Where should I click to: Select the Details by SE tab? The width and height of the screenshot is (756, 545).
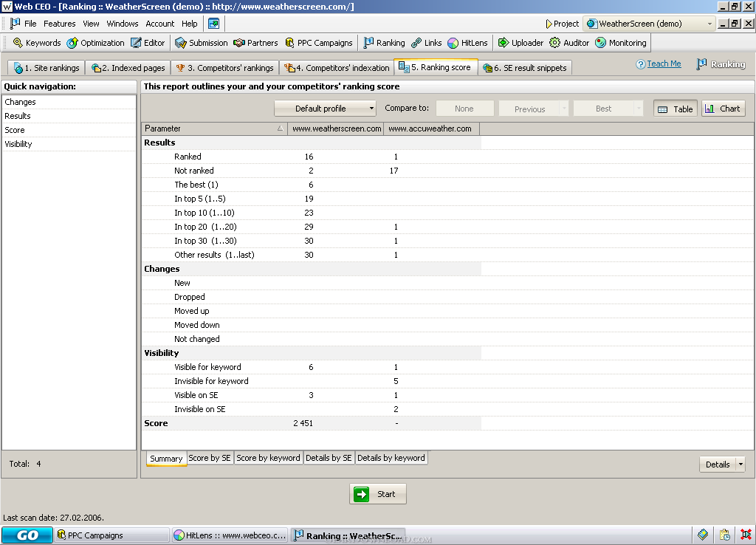[329, 458]
